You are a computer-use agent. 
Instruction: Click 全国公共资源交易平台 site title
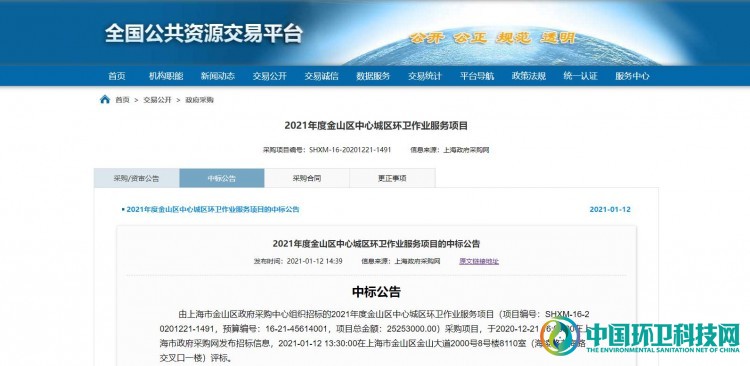point(204,33)
